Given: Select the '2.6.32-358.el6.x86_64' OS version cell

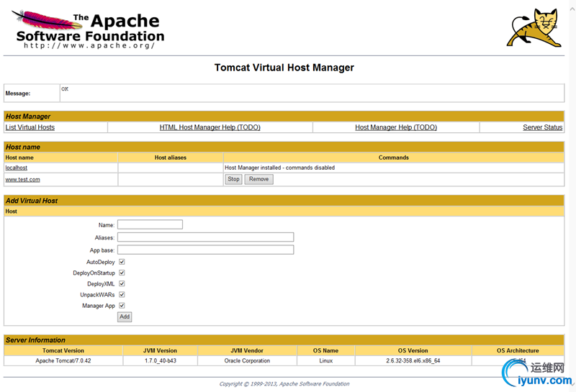Looking at the screenshot, I should click(413, 361).
